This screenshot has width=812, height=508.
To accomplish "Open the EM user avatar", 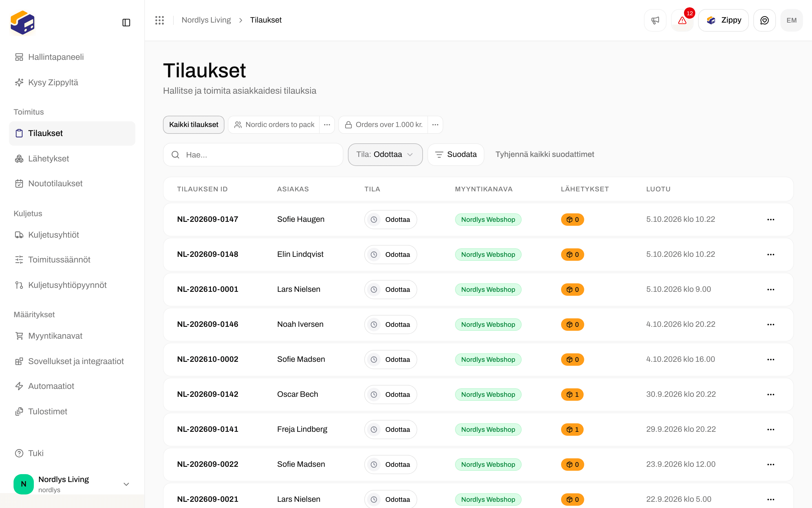I will click(791, 21).
